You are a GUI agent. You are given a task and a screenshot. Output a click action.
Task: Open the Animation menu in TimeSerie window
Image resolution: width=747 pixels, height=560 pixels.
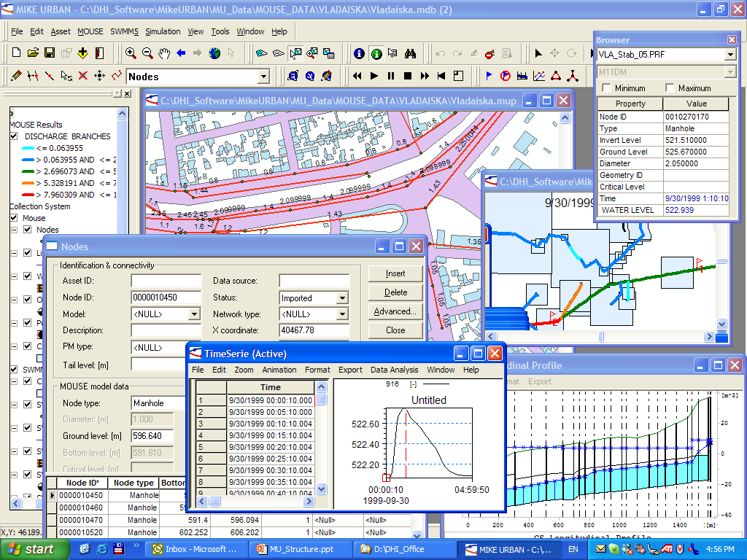tap(279, 370)
